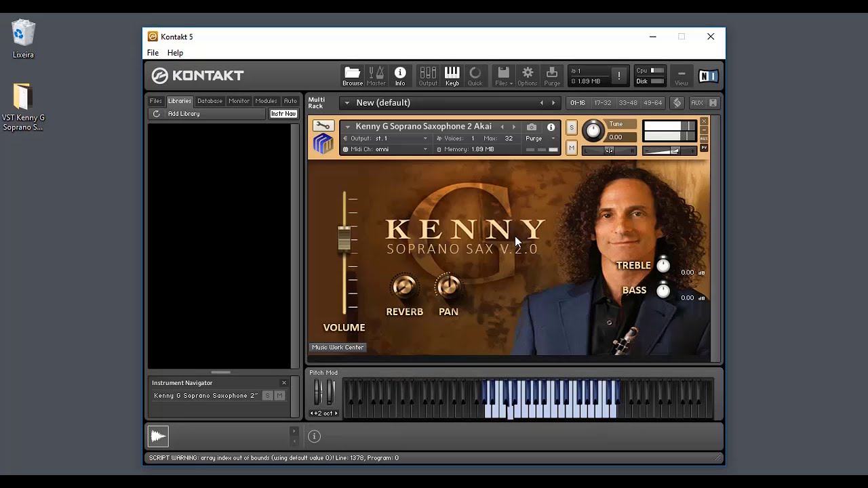Click Music Work Center label

[338, 348]
